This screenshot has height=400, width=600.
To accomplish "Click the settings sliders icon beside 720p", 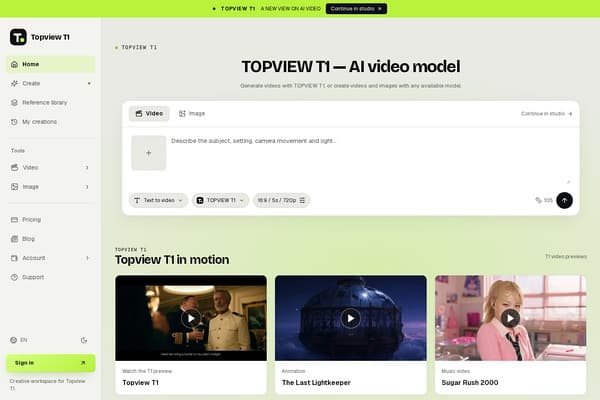I will tap(302, 200).
